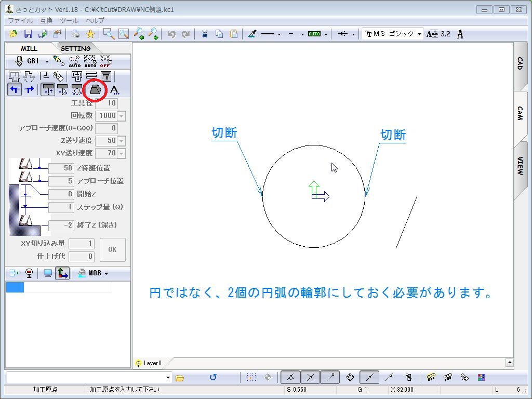Click the large A font style icon

pos(460,34)
